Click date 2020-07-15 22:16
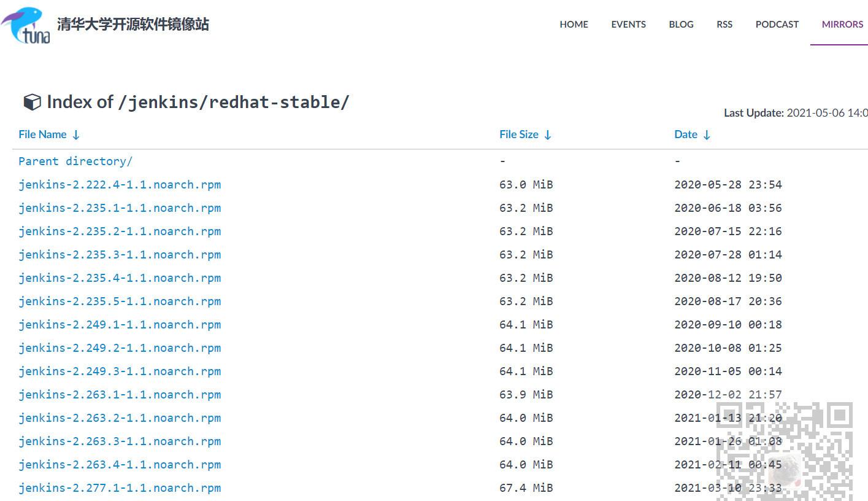868x501 pixels. pyautogui.click(x=728, y=231)
